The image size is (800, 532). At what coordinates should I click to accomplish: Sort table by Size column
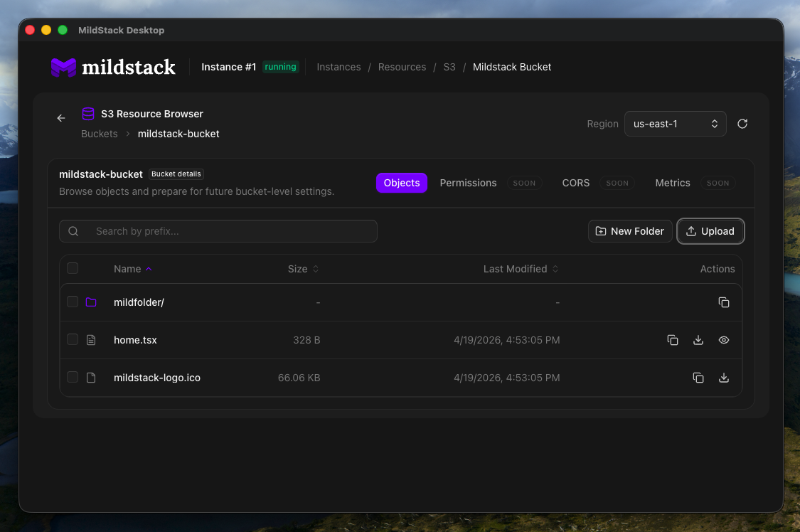click(303, 269)
